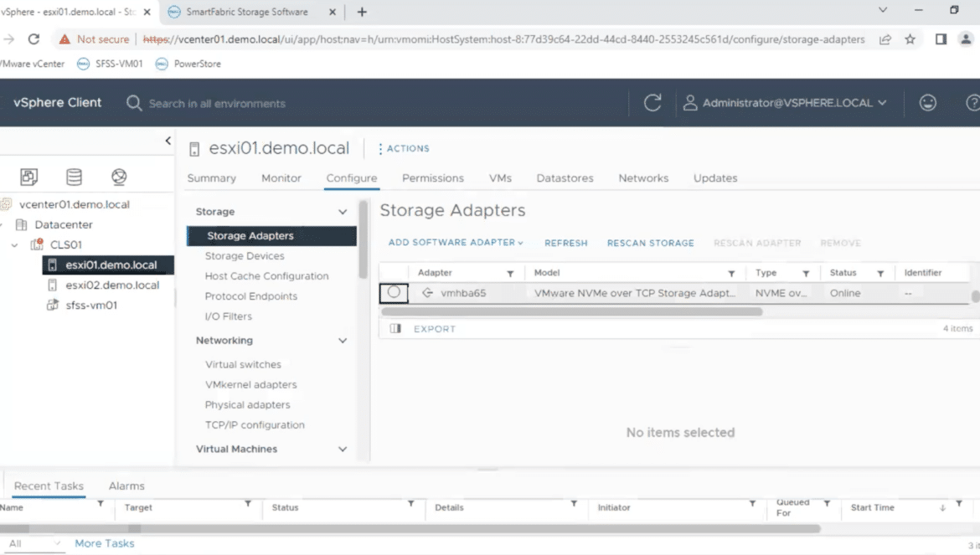Open the All tasks filter dropdown
The image size is (980, 555).
[x=34, y=544]
